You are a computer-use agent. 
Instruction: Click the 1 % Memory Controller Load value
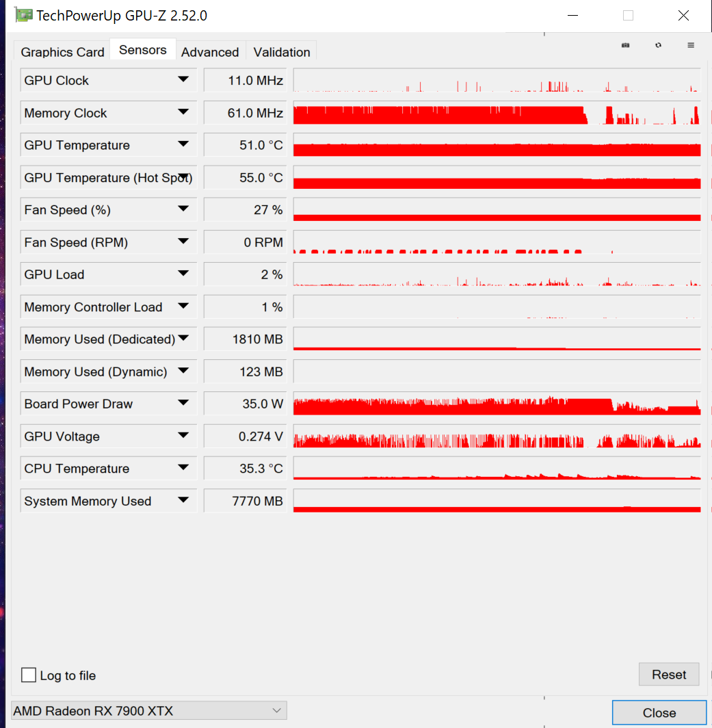245,307
